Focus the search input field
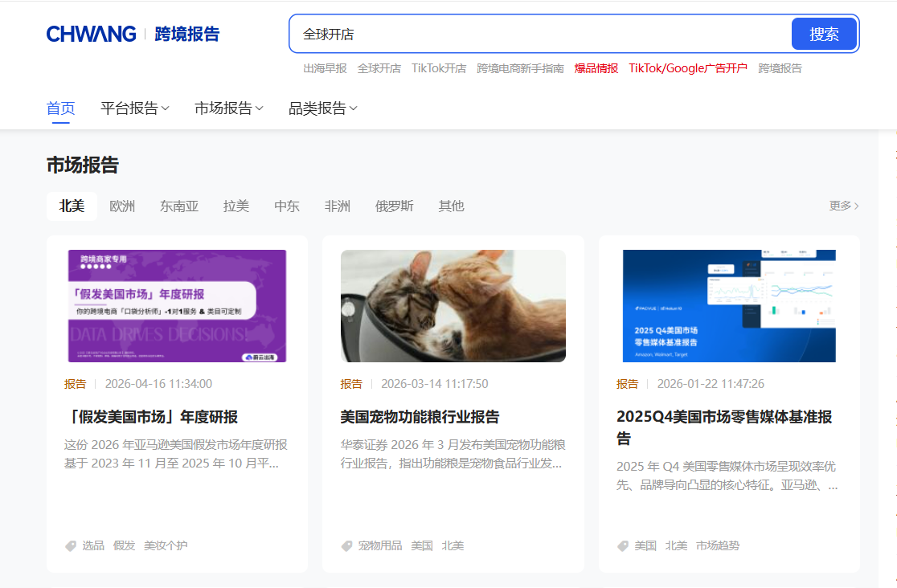Screen dimensions: 897x588 [x=539, y=35]
